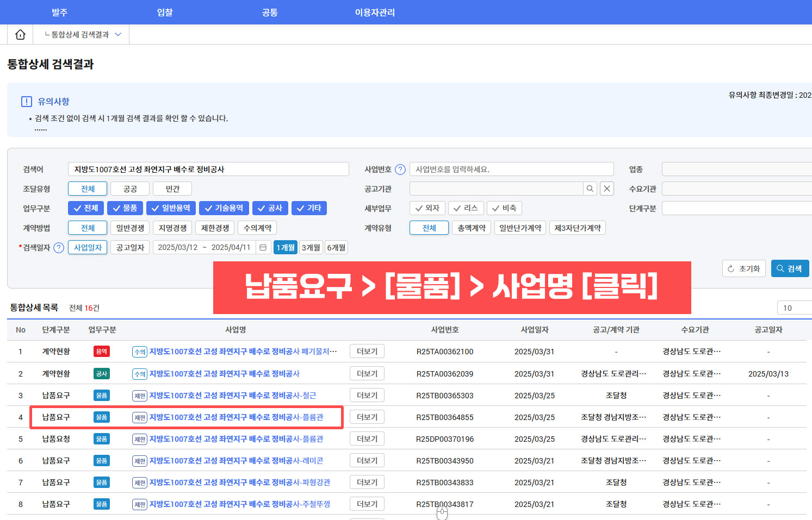Screen dimensions: 812x520
Task: Open the 10 rows-per-page dropdown
Action: tap(794, 308)
